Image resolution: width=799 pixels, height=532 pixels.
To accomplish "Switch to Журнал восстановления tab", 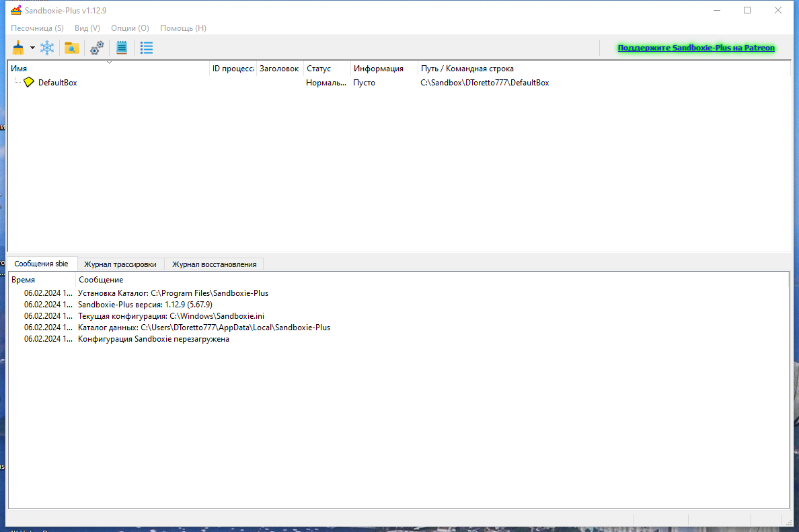I will (214, 264).
